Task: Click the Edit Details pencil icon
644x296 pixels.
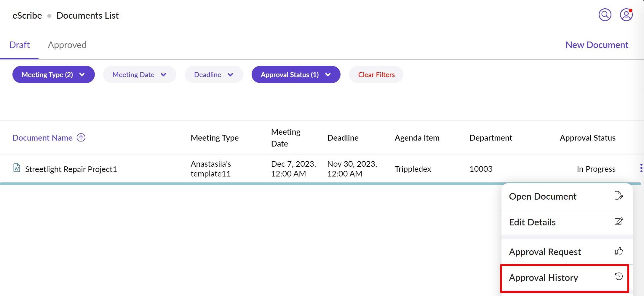Action: pyautogui.click(x=619, y=222)
